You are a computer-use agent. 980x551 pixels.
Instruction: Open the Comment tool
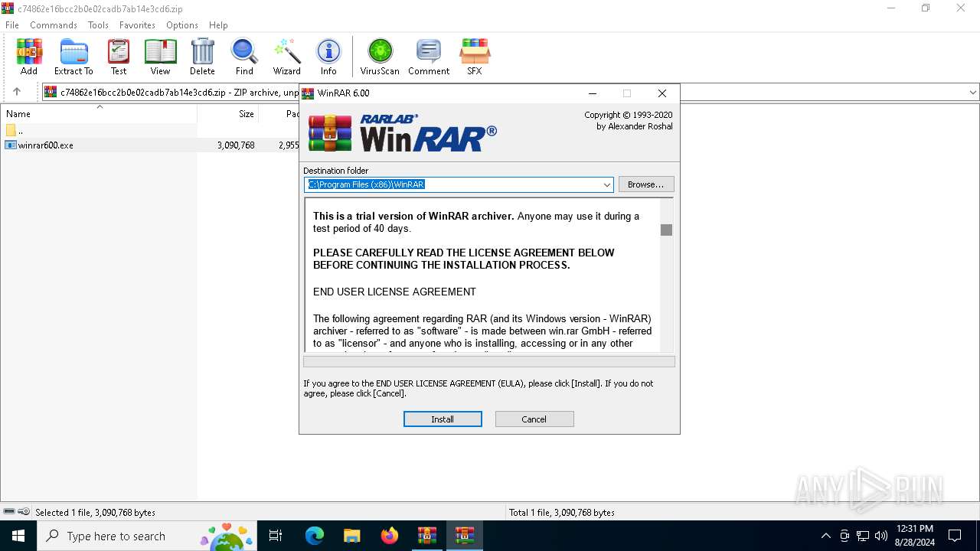pyautogui.click(x=429, y=57)
